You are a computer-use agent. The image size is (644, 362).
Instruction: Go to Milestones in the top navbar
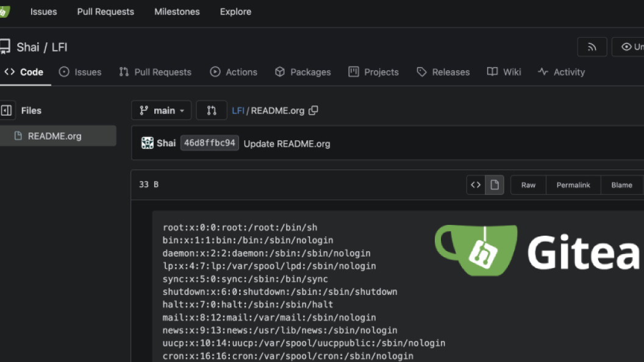point(177,12)
